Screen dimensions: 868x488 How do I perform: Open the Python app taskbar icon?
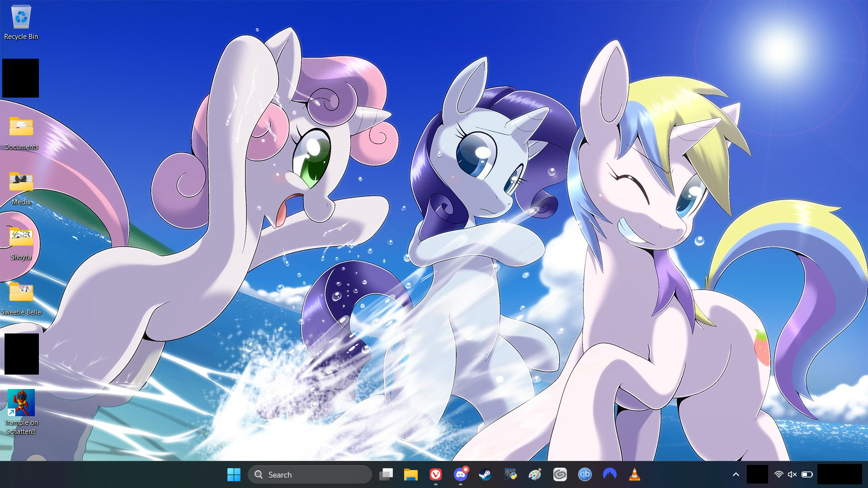coord(510,474)
